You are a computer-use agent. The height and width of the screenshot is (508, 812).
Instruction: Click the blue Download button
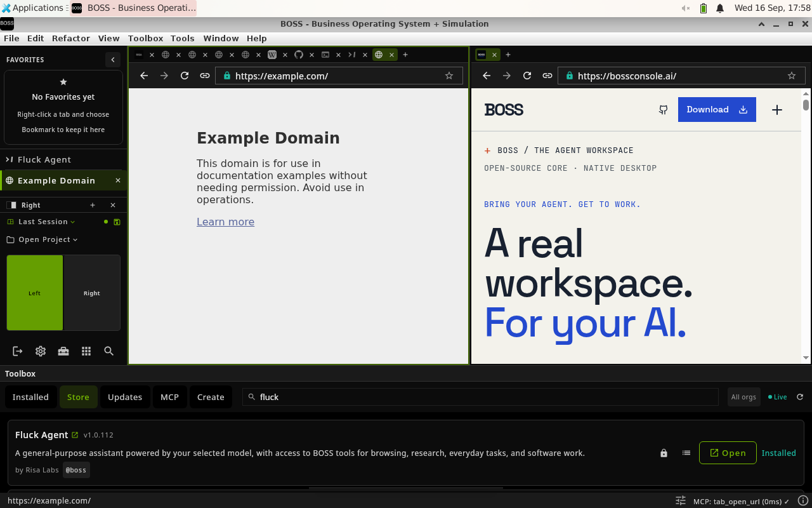pyautogui.click(x=717, y=109)
